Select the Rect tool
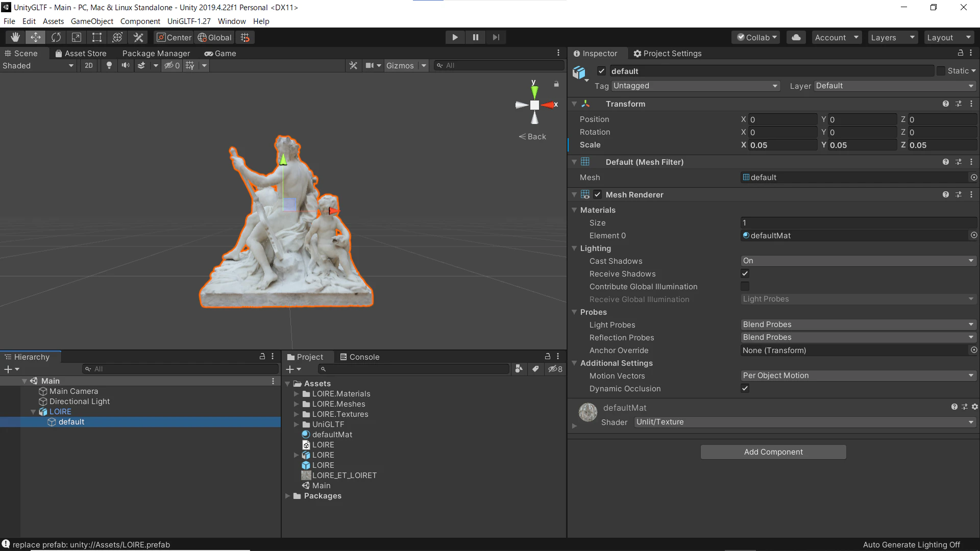This screenshot has height=551, width=980. point(97,37)
